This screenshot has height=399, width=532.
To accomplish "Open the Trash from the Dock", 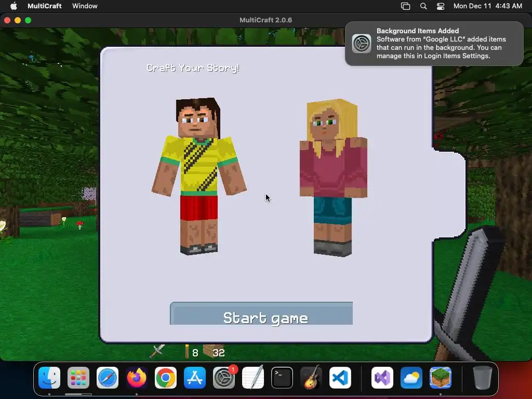I will tap(482, 378).
